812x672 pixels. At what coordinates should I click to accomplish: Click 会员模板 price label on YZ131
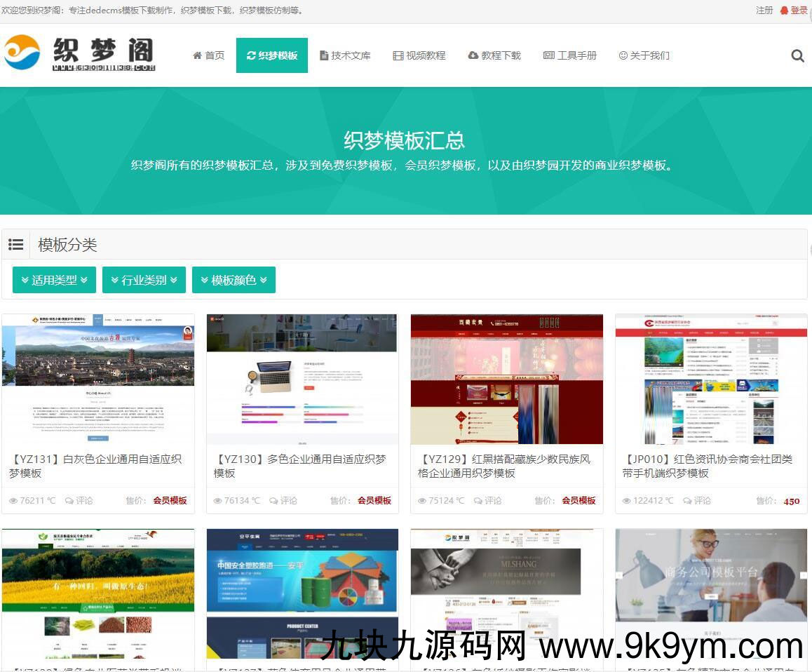(x=170, y=501)
